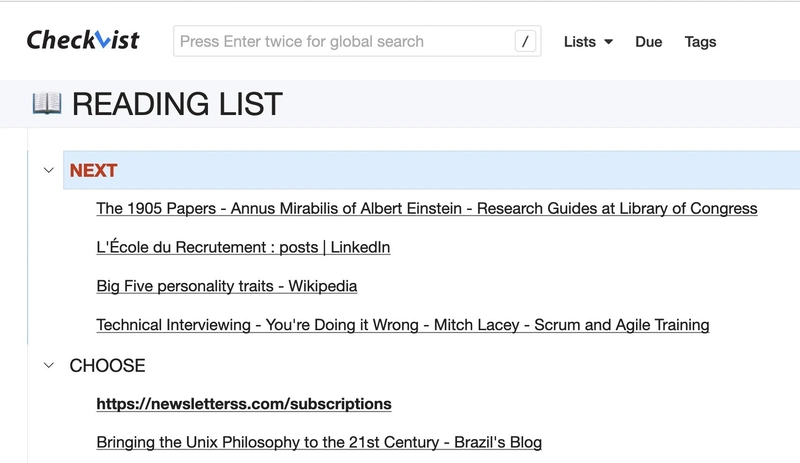Select the NEXT list heading
The image size is (800, 463).
(94, 171)
